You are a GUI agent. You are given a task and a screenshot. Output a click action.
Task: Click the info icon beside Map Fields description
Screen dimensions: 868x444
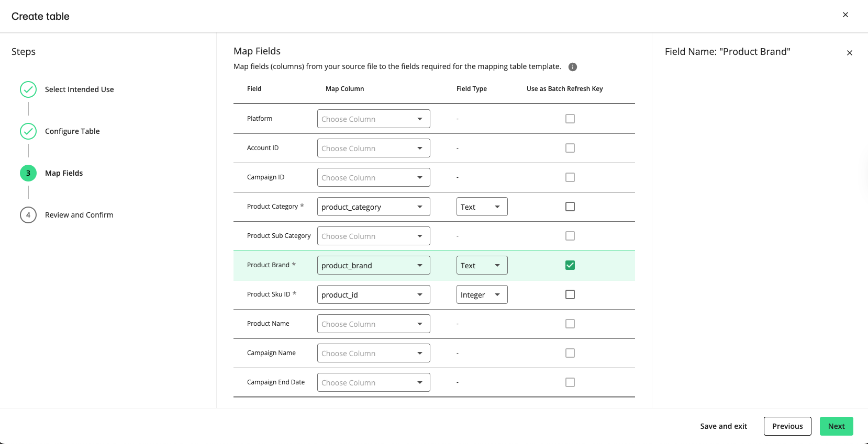573,67
